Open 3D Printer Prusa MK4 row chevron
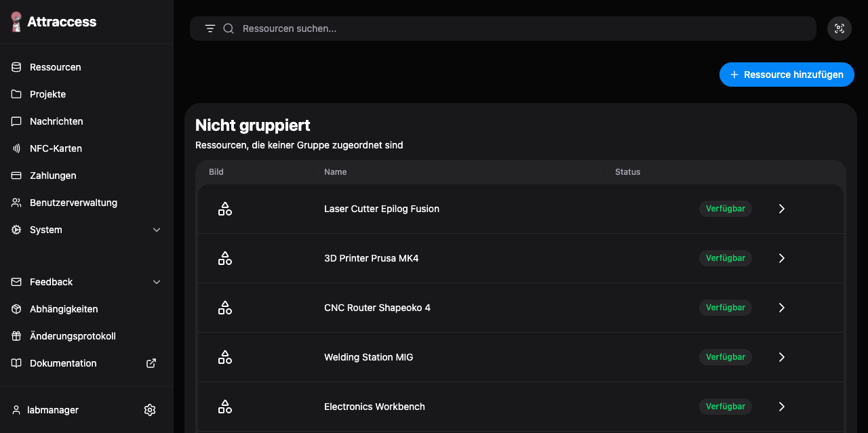 (x=781, y=258)
